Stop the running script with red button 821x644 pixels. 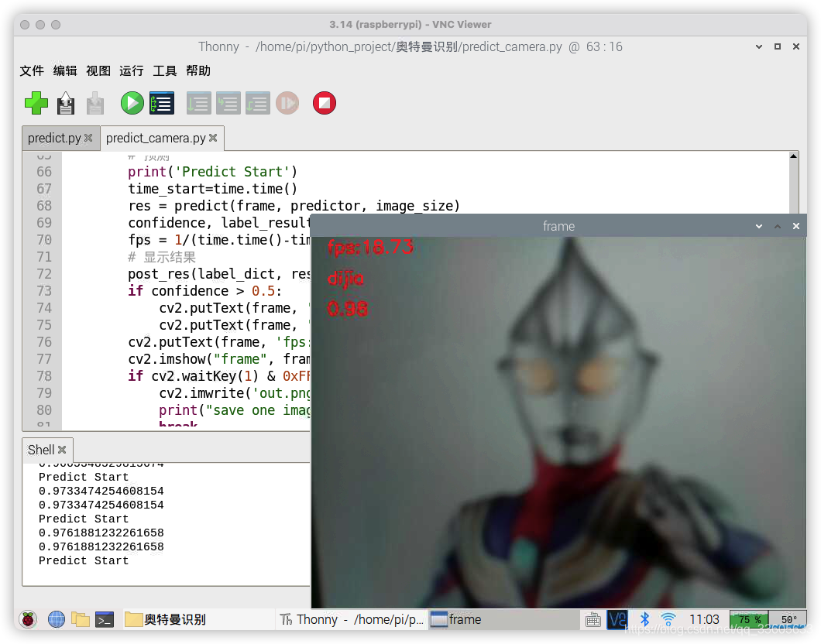324,103
